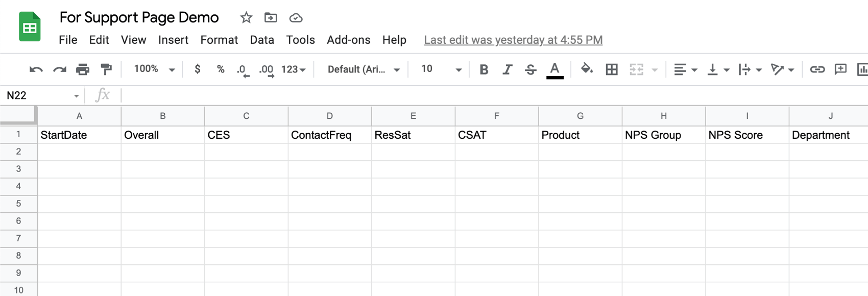Star this spreadsheet document

pyautogui.click(x=246, y=18)
